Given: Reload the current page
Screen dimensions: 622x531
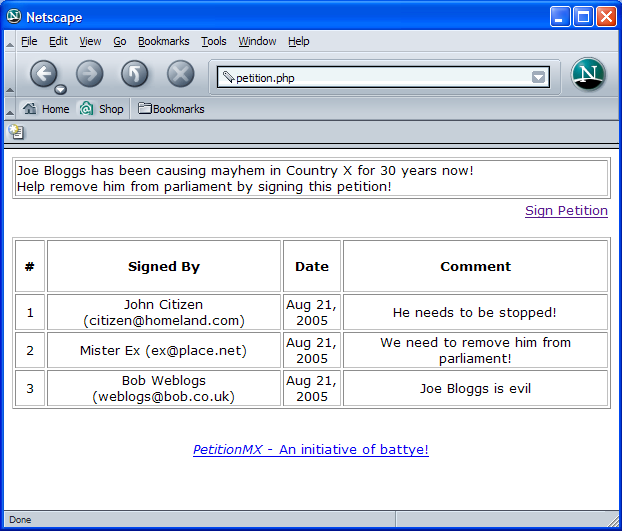Looking at the screenshot, I should (x=135, y=73).
